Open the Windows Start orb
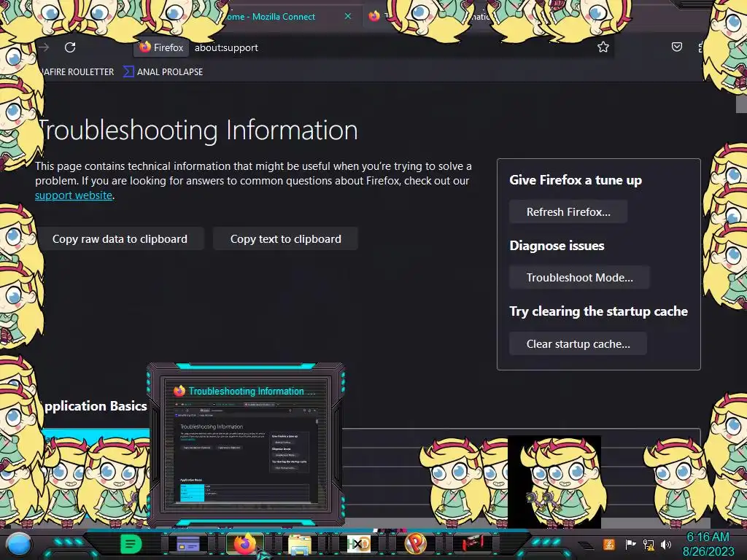747x560 pixels. (19, 544)
